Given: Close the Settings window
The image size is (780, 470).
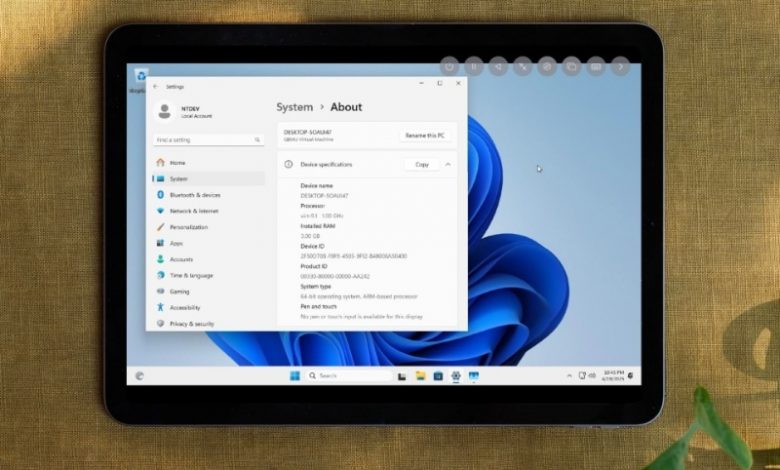Looking at the screenshot, I should [x=458, y=83].
